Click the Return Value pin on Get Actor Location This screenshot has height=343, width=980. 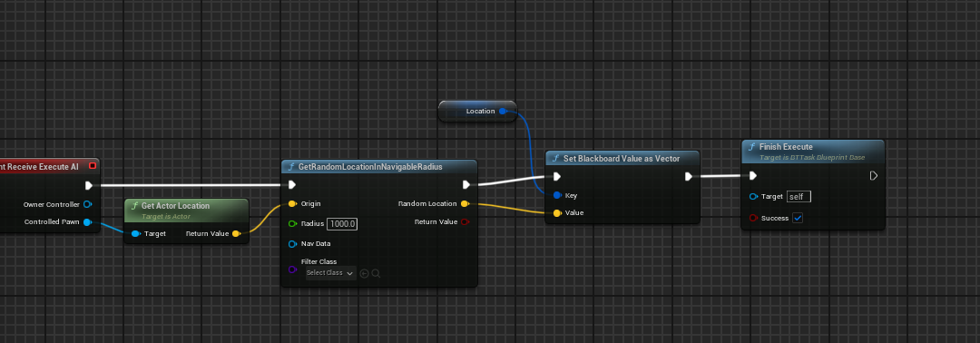tap(236, 234)
